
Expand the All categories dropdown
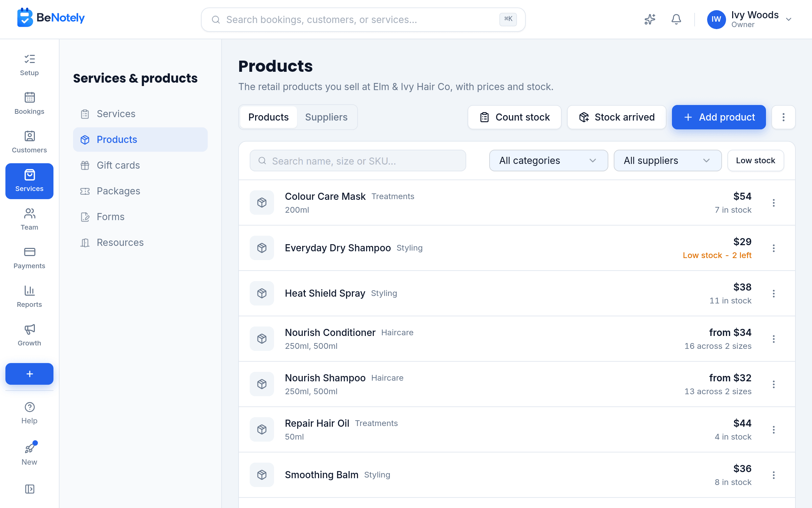(x=548, y=161)
